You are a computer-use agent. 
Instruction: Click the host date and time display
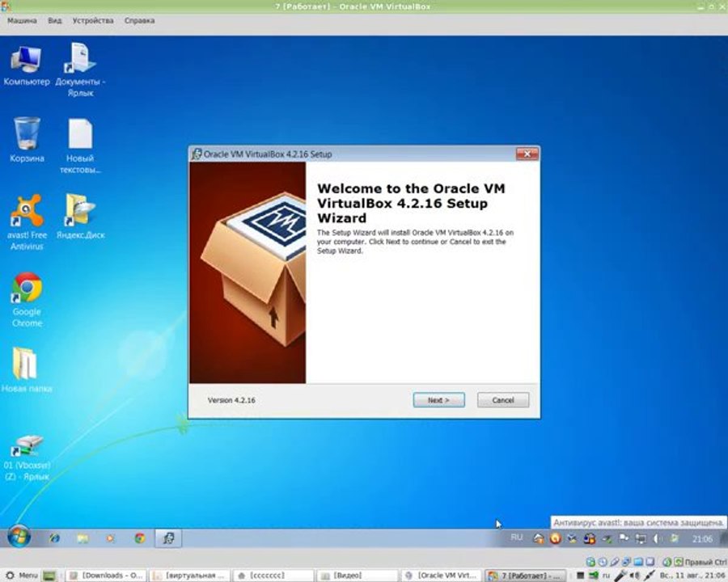pos(692,576)
